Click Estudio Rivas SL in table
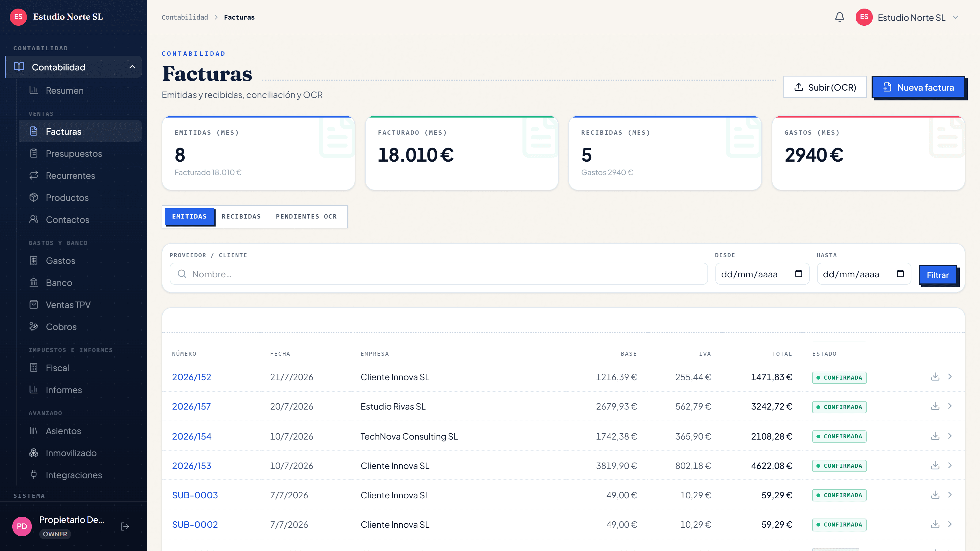The width and height of the screenshot is (980, 551). pyautogui.click(x=393, y=407)
